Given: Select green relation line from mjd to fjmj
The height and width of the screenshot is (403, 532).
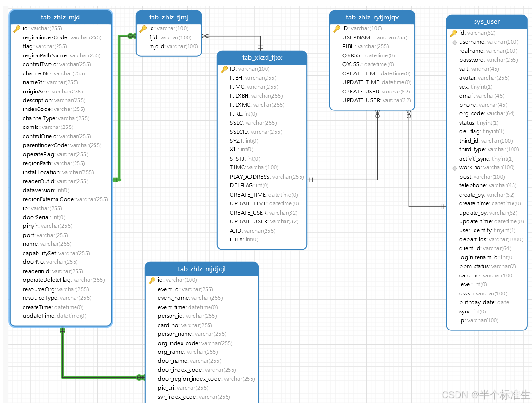Looking at the screenshot, I should tap(119, 109).
